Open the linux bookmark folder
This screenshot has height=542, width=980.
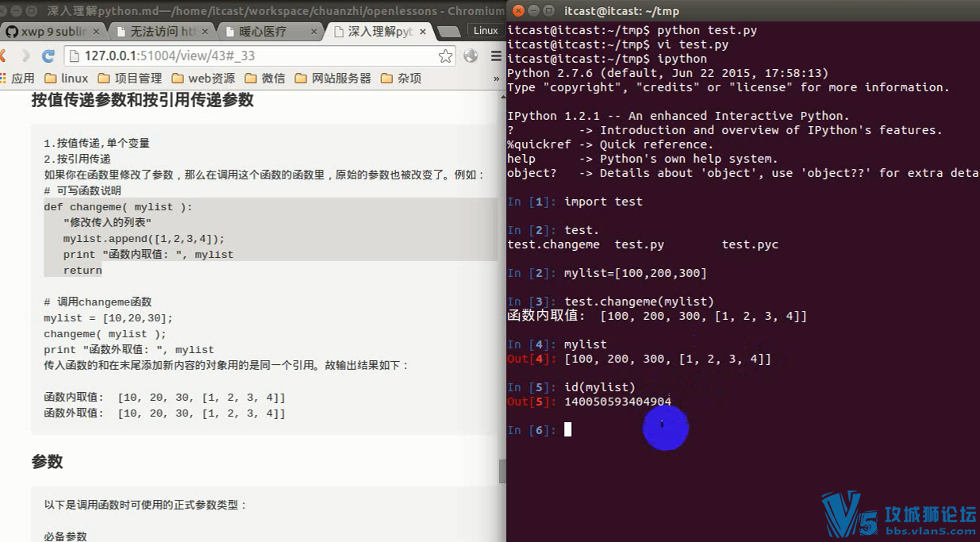67,79
